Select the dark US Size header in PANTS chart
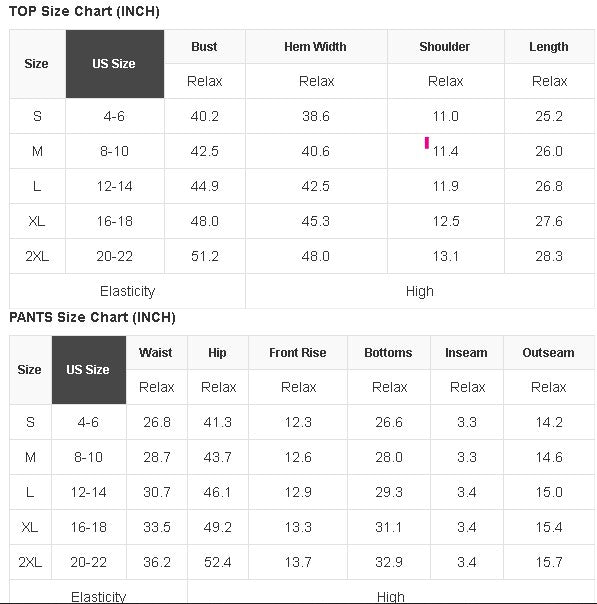This screenshot has width=597, height=604. coord(89,370)
